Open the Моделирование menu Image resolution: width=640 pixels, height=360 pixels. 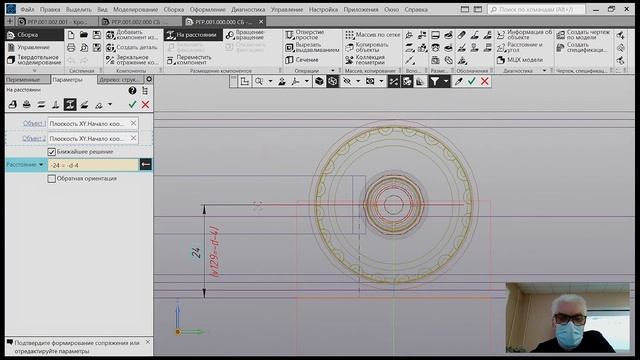pyautogui.click(x=136, y=9)
